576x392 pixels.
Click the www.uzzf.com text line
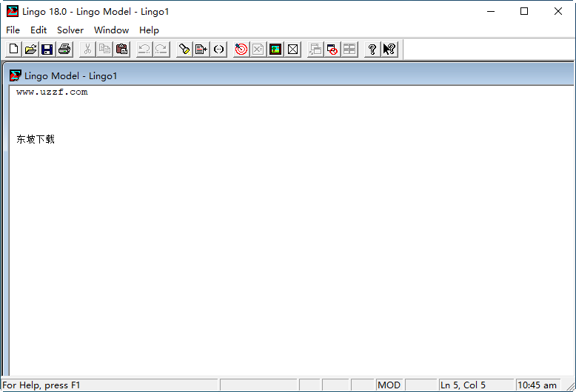click(52, 92)
